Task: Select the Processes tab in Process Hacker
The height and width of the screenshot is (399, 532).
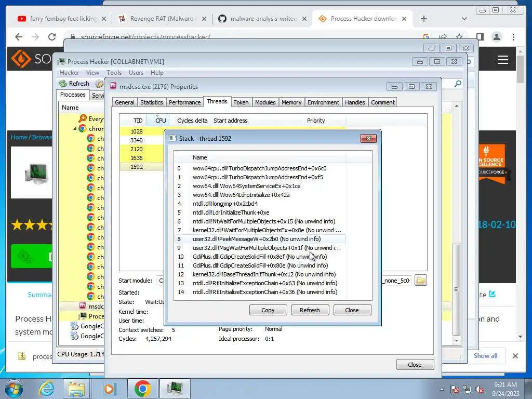Action: (73, 95)
